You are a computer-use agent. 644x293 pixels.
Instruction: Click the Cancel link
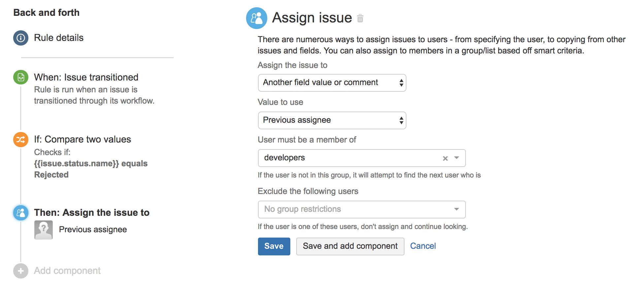(x=423, y=246)
